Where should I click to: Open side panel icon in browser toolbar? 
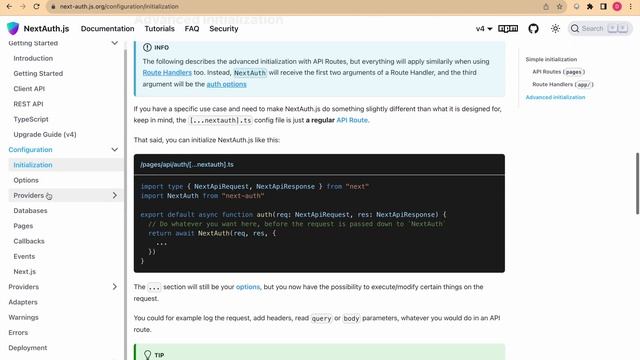[603, 7]
